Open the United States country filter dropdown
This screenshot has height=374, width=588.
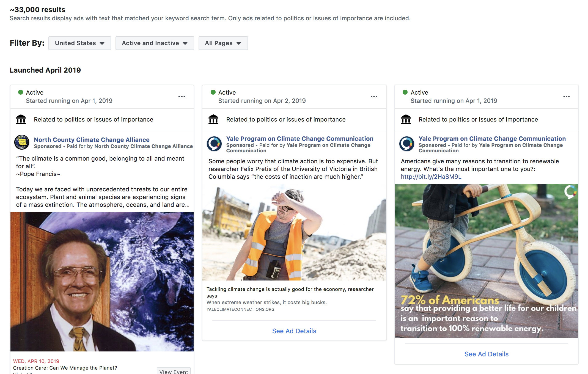point(79,43)
